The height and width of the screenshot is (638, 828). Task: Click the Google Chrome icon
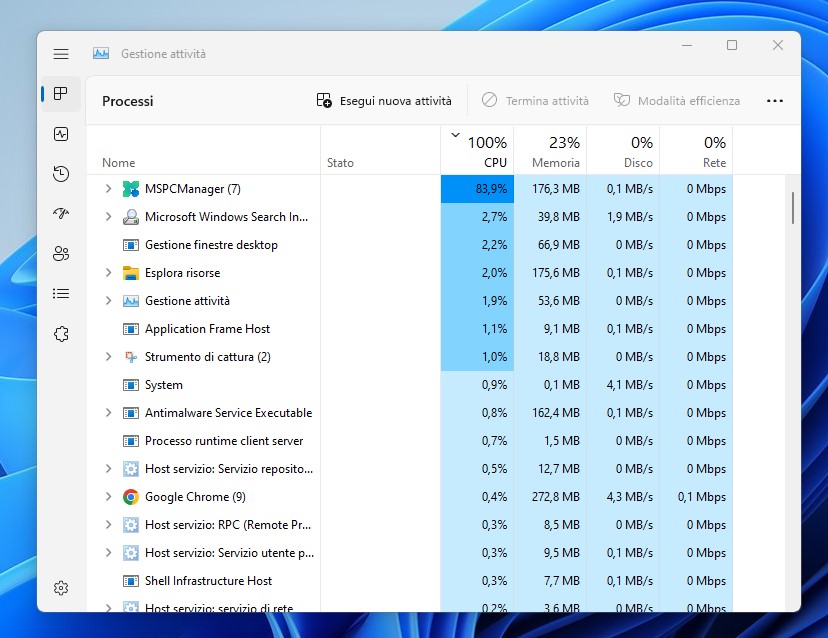coord(130,497)
